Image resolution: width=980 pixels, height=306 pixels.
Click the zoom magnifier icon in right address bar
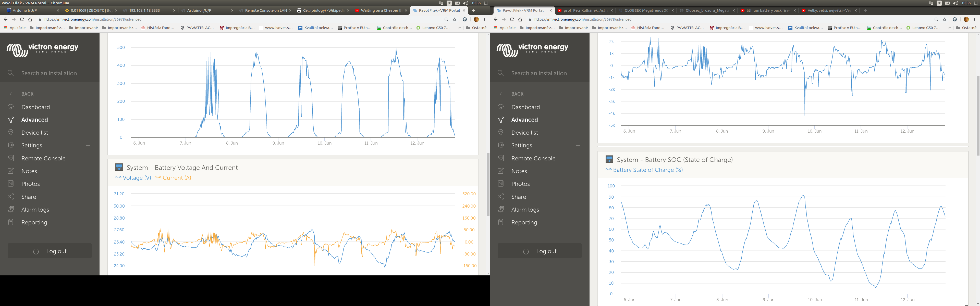pyautogui.click(x=936, y=19)
